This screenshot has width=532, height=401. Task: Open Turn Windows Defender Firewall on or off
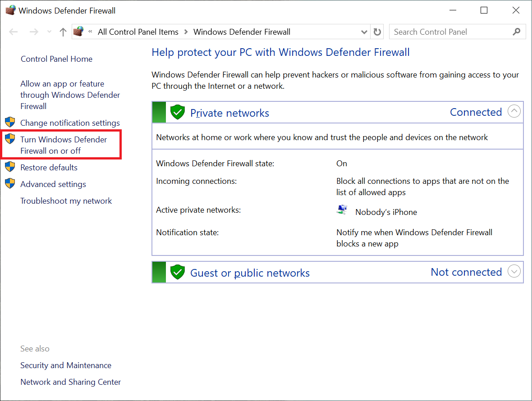[x=64, y=145]
